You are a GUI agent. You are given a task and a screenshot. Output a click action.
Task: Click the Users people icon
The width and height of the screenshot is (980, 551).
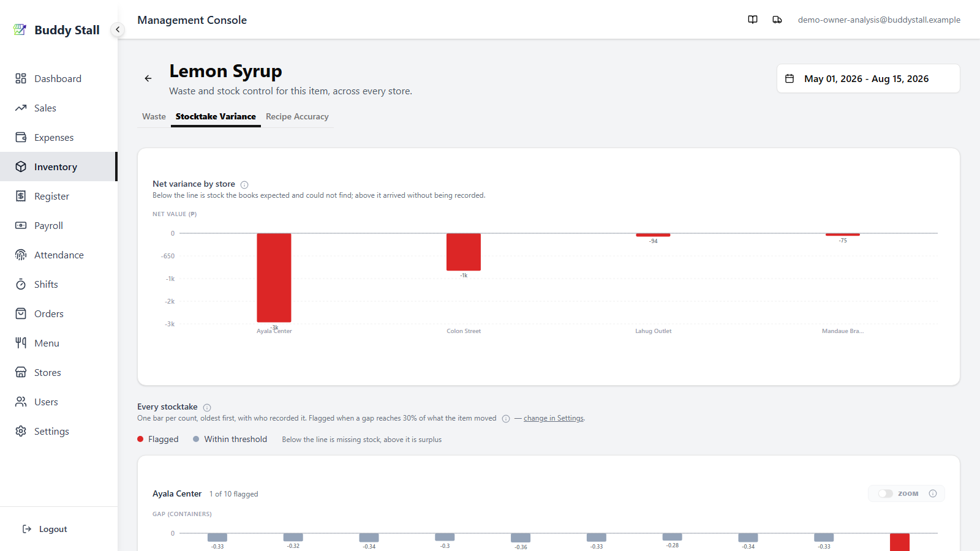pos(21,402)
